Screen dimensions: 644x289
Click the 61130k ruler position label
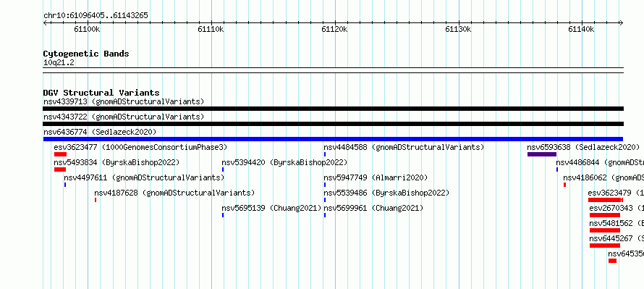[x=458, y=29]
